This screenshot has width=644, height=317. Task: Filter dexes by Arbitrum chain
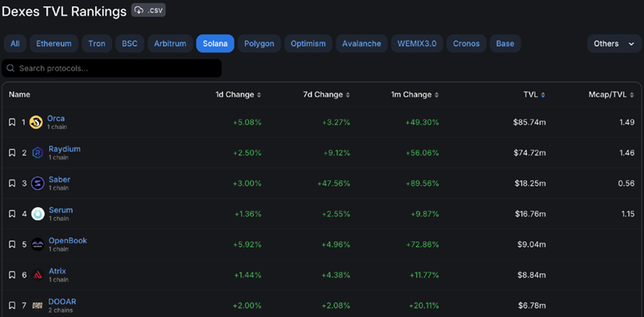coord(170,44)
